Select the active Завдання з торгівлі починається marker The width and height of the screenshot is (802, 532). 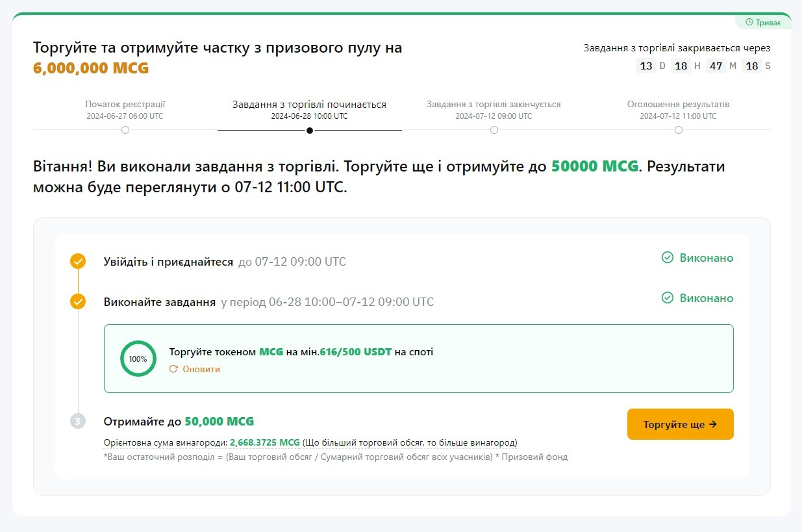click(310, 130)
